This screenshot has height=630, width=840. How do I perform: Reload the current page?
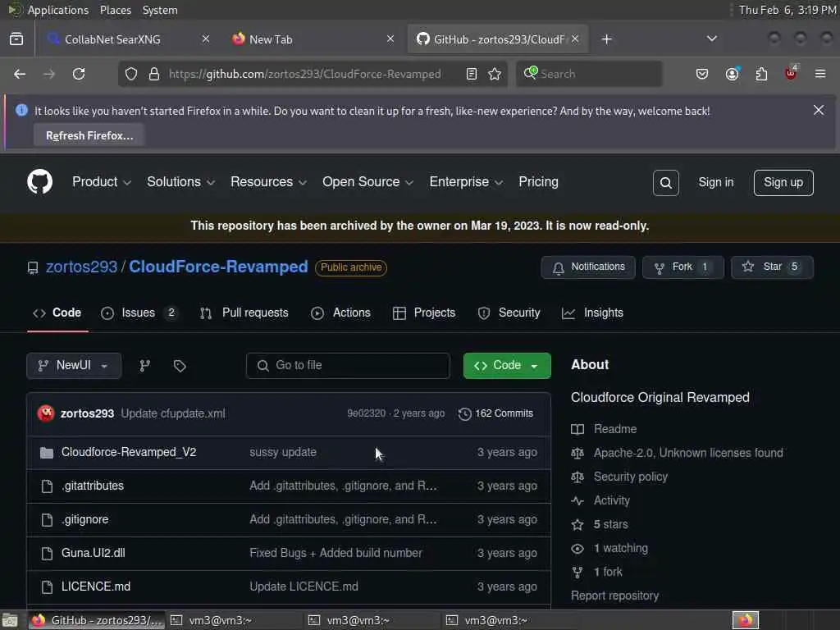click(x=79, y=74)
